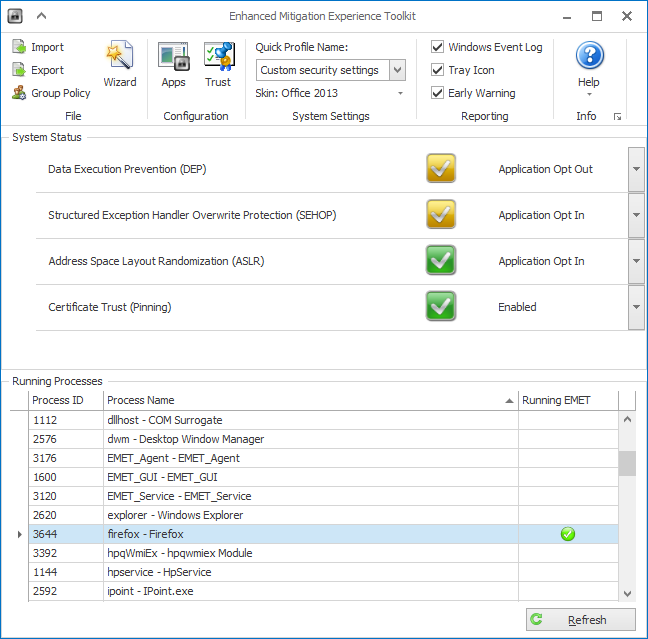Open the Apps configuration
Image resolution: width=648 pixels, height=639 pixels.
click(x=174, y=65)
